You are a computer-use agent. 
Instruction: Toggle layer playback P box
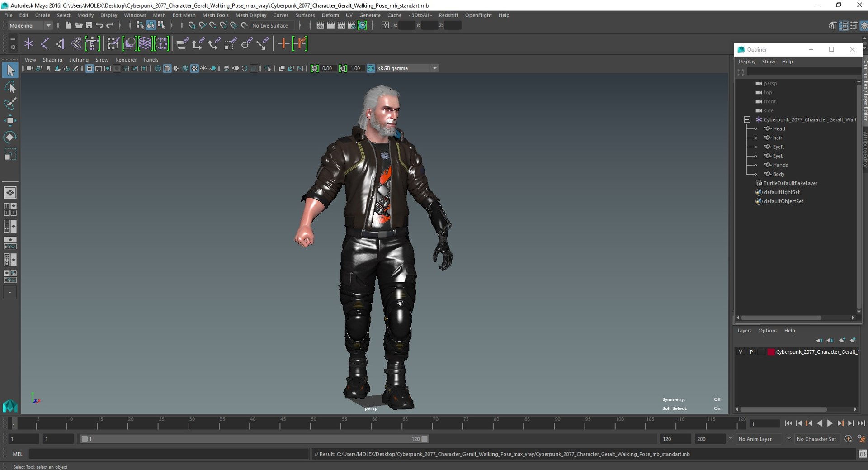(751, 352)
